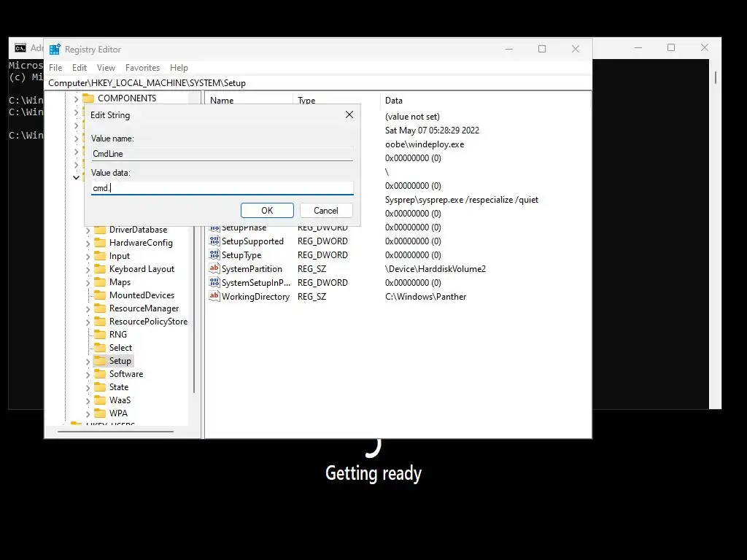This screenshot has height=560, width=747.
Task: Open the Edit menu
Action: coord(80,68)
